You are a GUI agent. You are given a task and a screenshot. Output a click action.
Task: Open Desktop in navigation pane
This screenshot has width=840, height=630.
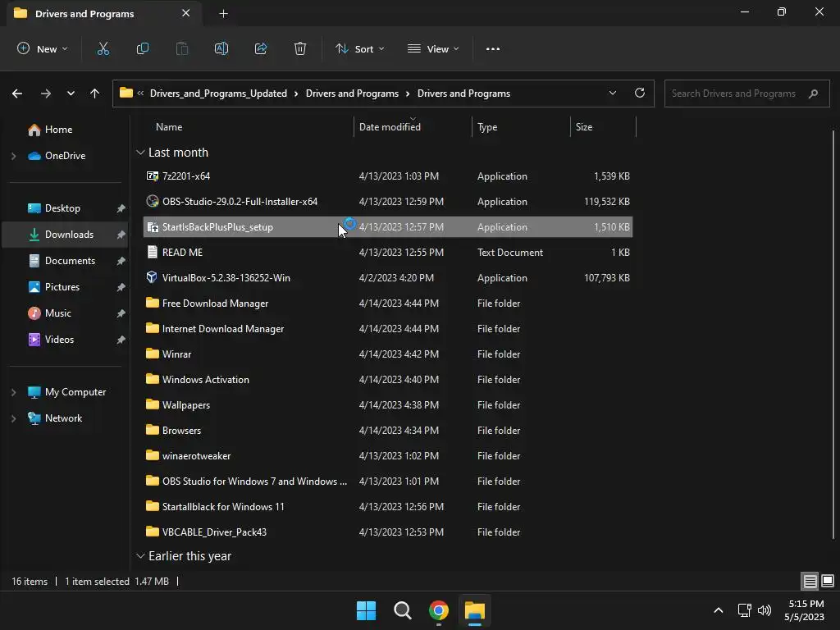62,208
